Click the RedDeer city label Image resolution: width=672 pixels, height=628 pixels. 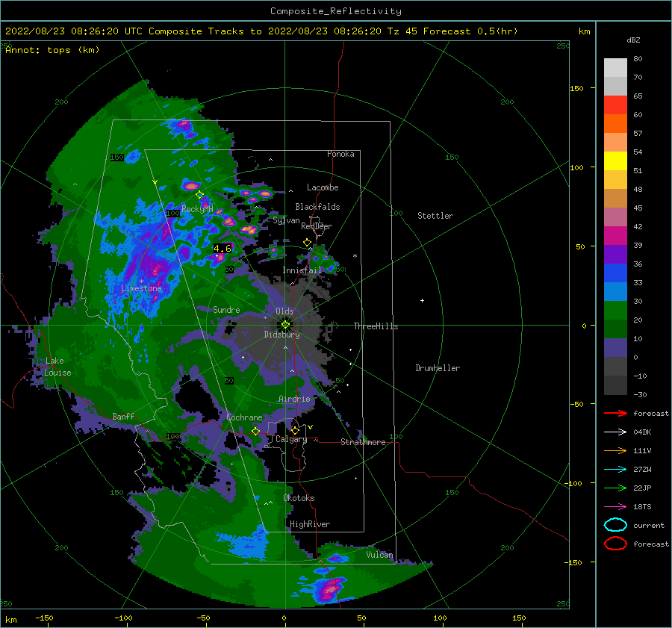tap(317, 226)
